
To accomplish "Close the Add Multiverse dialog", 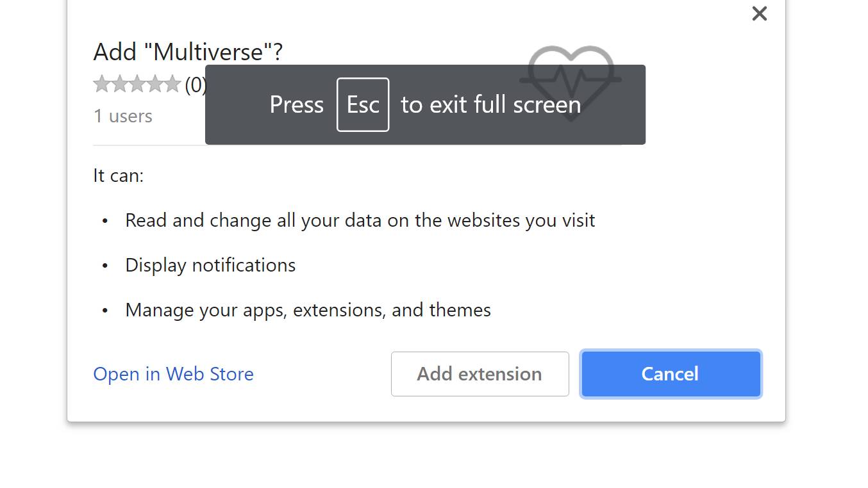I will click(x=759, y=13).
